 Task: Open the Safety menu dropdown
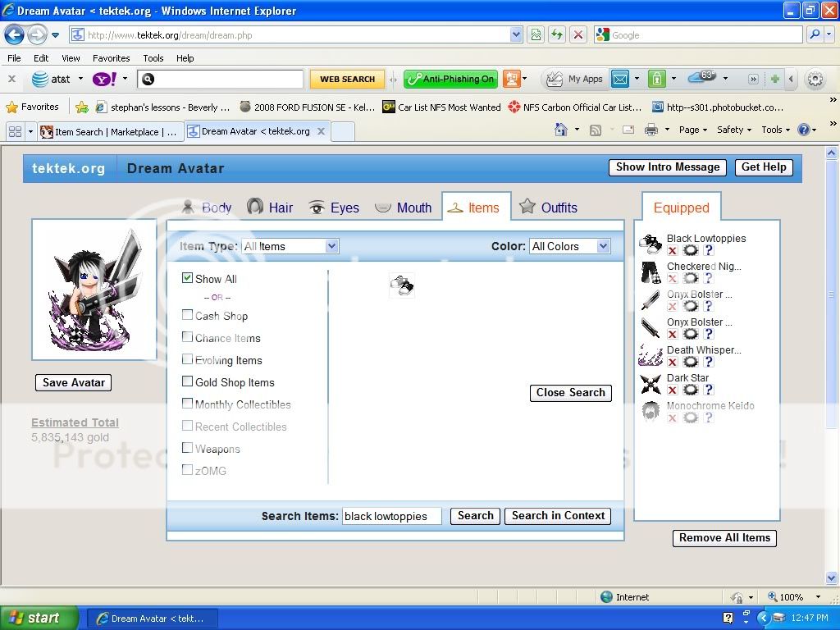tap(734, 130)
